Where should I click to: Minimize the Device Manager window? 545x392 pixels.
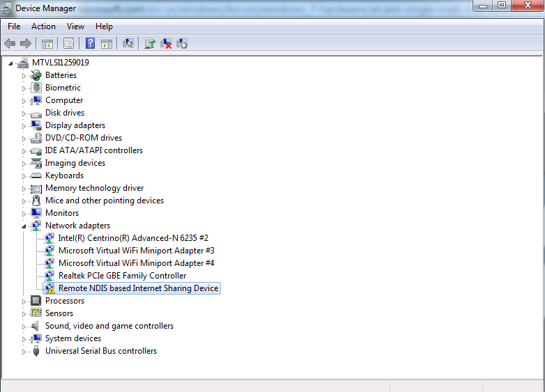(483, 5)
